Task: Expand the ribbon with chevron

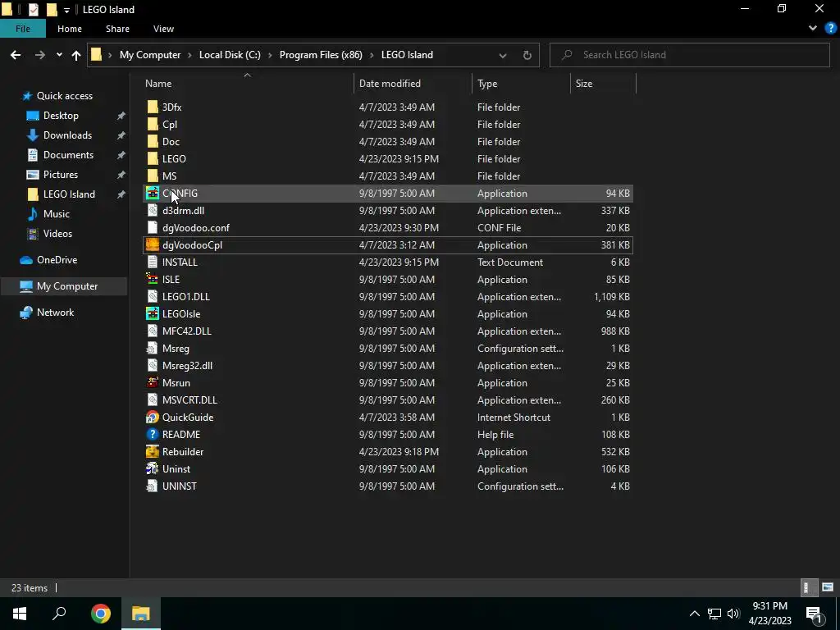Action: [813, 29]
